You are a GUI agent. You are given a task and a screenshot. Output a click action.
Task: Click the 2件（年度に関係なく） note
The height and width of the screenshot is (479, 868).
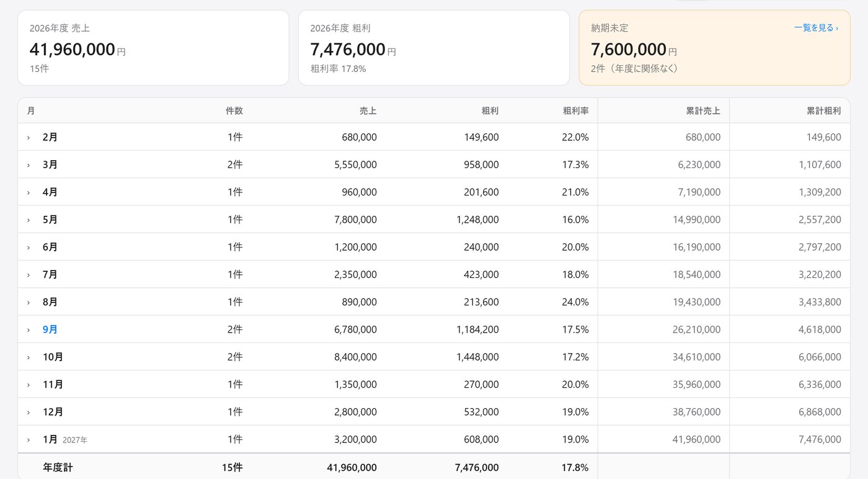tap(634, 68)
